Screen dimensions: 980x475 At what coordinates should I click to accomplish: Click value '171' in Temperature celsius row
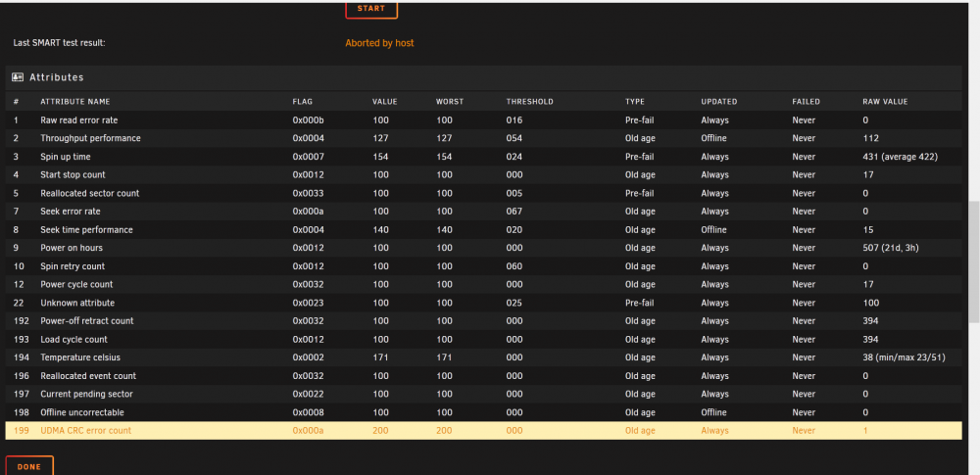(380, 357)
